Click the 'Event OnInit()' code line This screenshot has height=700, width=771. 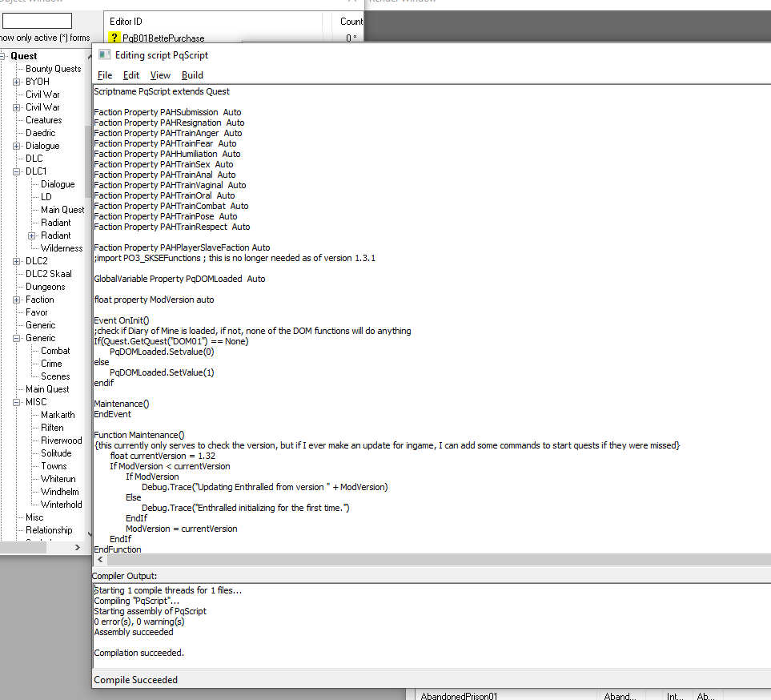pyautogui.click(x=122, y=320)
